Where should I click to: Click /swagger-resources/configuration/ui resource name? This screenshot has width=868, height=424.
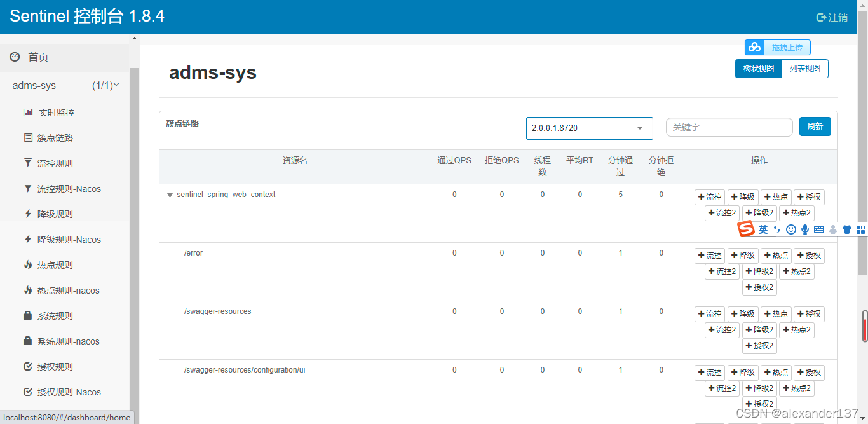click(x=245, y=370)
